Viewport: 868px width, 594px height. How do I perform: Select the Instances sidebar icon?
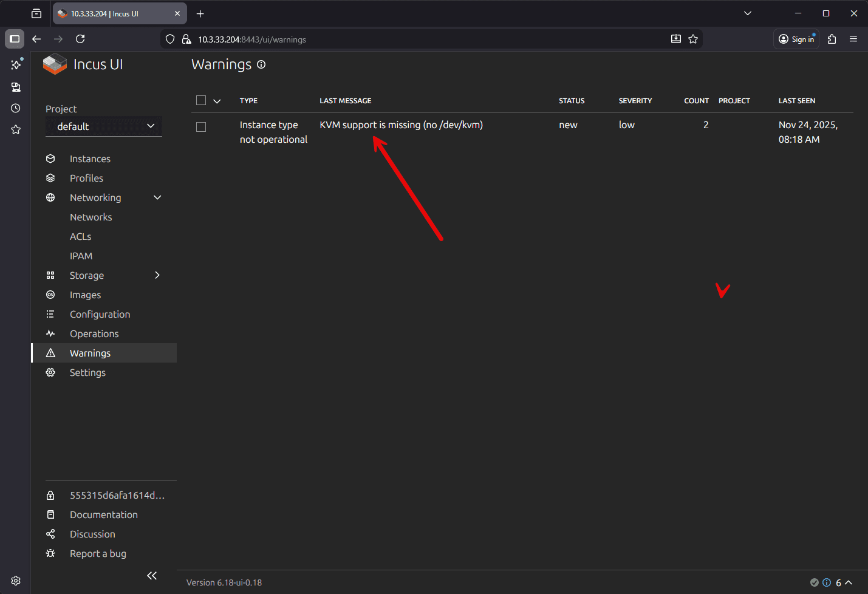point(51,159)
